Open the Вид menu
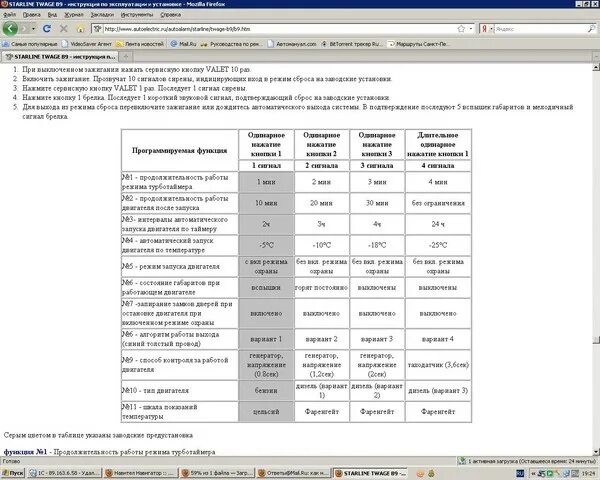The width and height of the screenshot is (600, 480). (52, 15)
